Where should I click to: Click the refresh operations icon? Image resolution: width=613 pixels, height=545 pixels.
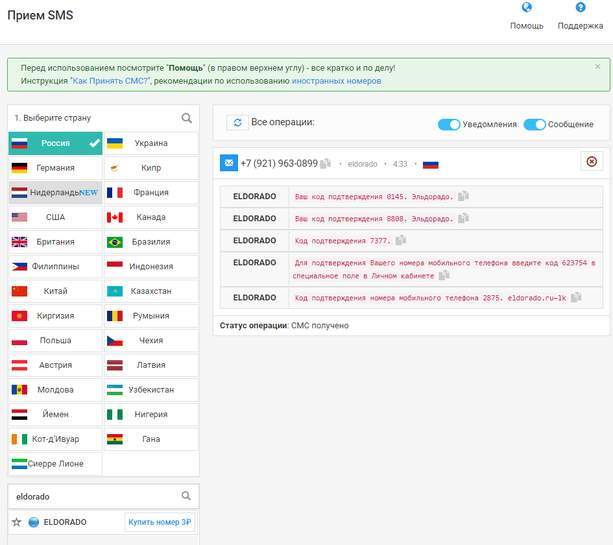pyautogui.click(x=237, y=123)
